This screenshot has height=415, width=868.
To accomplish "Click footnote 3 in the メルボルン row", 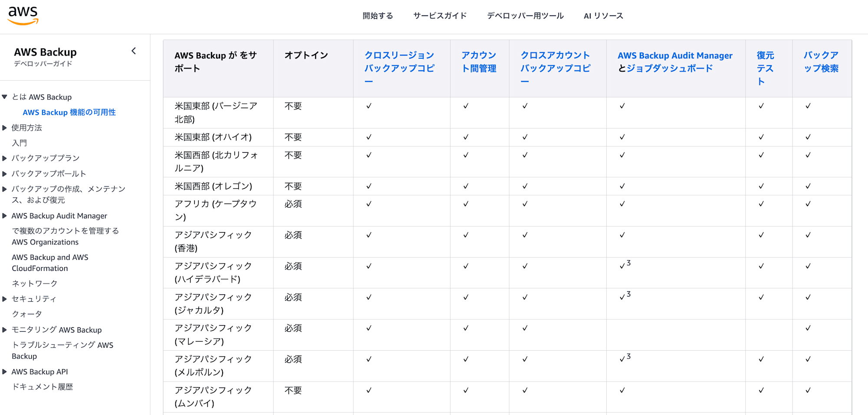I will coord(628,356).
